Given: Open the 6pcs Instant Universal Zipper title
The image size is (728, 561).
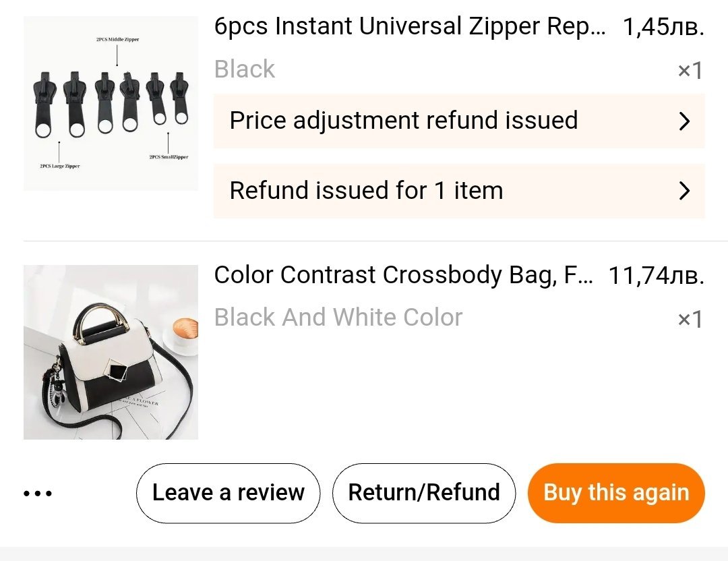Looking at the screenshot, I should pyautogui.click(x=410, y=27).
